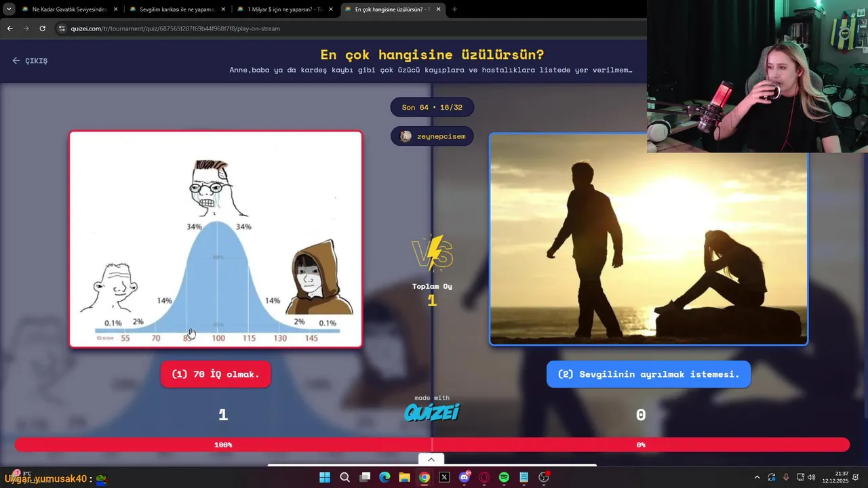
Task: Open Task View in the taskbar
Action: 365,477
